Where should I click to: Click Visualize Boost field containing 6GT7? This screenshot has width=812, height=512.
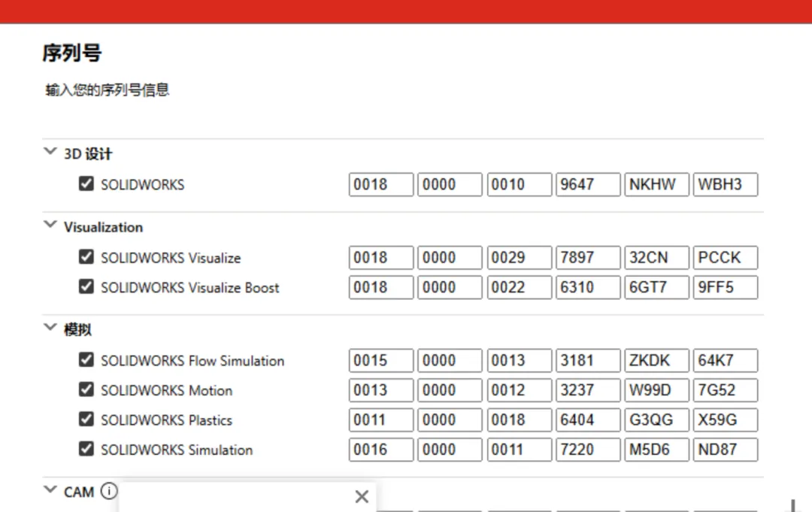point(656,287)
